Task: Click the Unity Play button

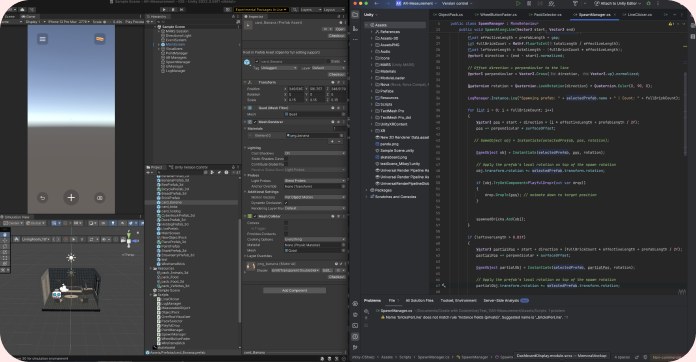Action: click(164, 9)
